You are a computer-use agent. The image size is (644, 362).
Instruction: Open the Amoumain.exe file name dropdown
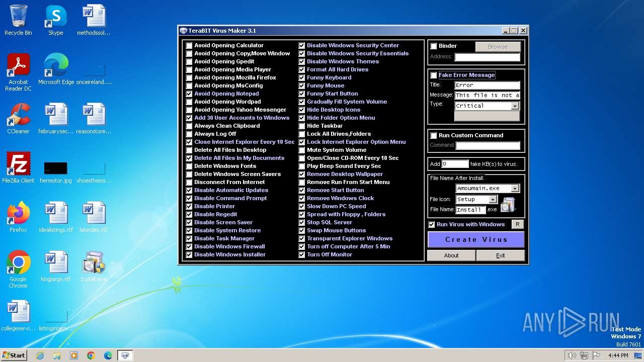515,189
